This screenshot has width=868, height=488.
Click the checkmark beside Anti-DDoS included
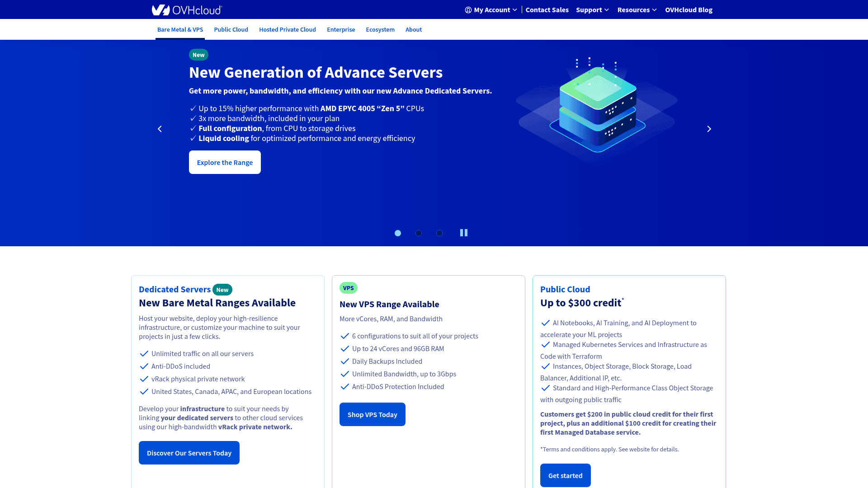(144, 366)
